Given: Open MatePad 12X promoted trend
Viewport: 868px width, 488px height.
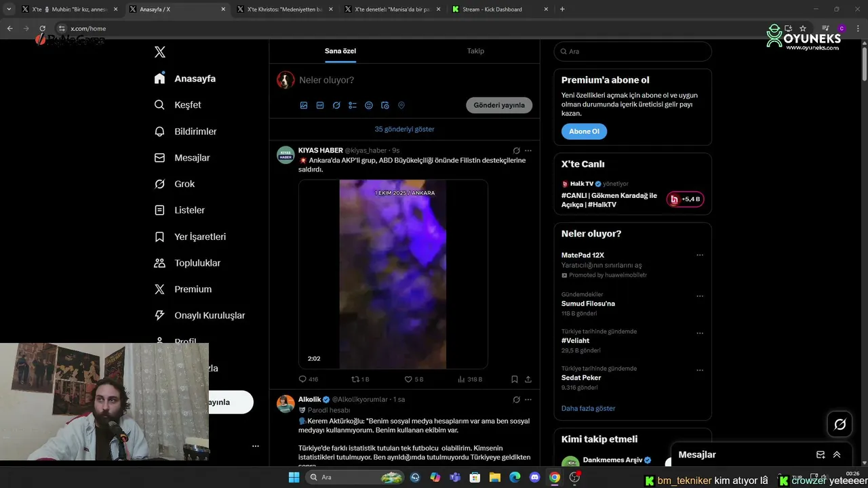Looking at the screenshot, I should coord(583,255).
